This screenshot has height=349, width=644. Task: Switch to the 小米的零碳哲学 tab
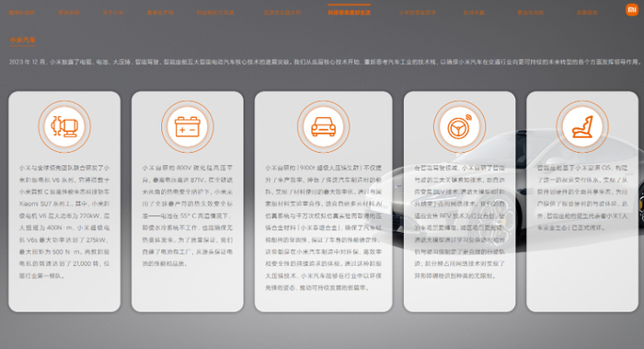point(418,13)
